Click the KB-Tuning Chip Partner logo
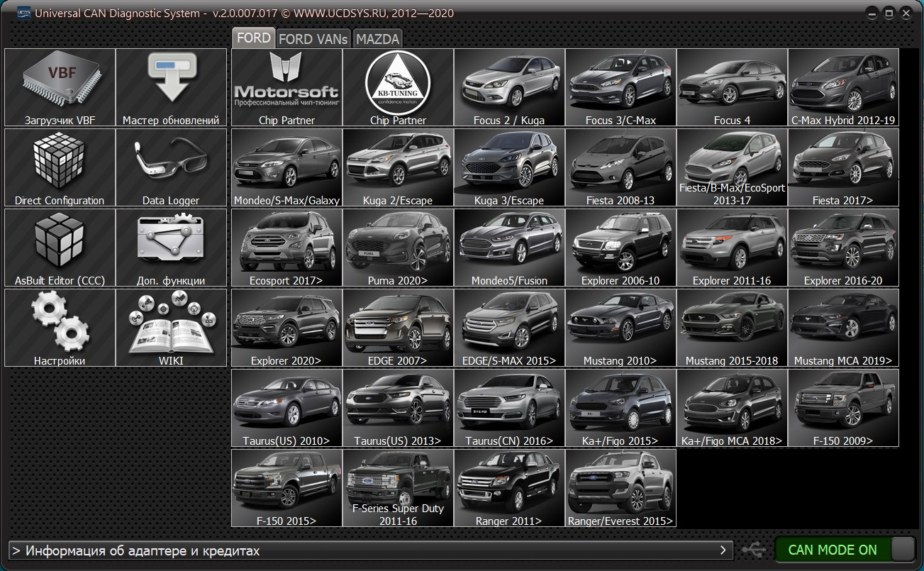 tap(398, 87)
